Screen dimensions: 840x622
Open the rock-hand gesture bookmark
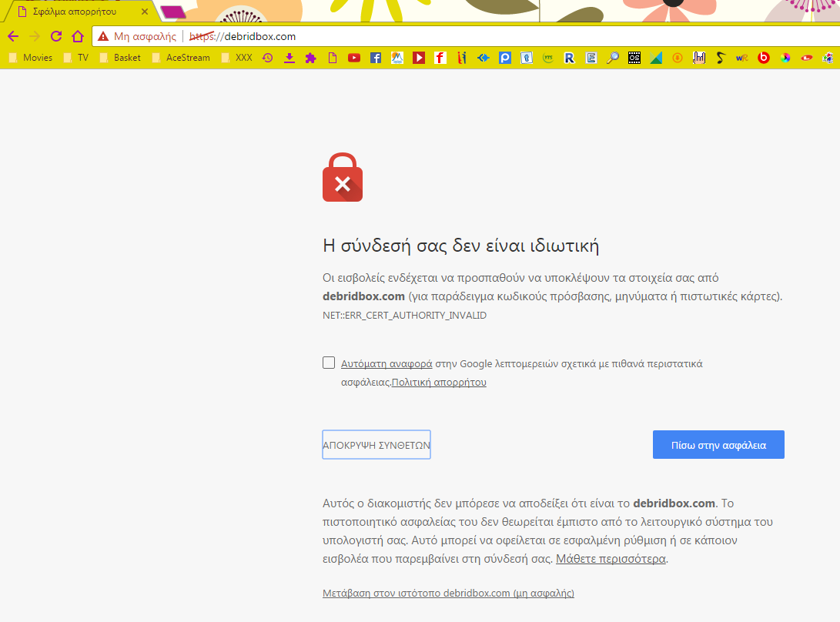pos(699,58)
